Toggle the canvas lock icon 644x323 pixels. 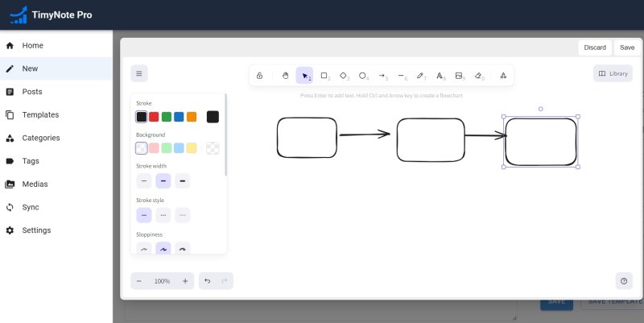click(x=260, y=76)
